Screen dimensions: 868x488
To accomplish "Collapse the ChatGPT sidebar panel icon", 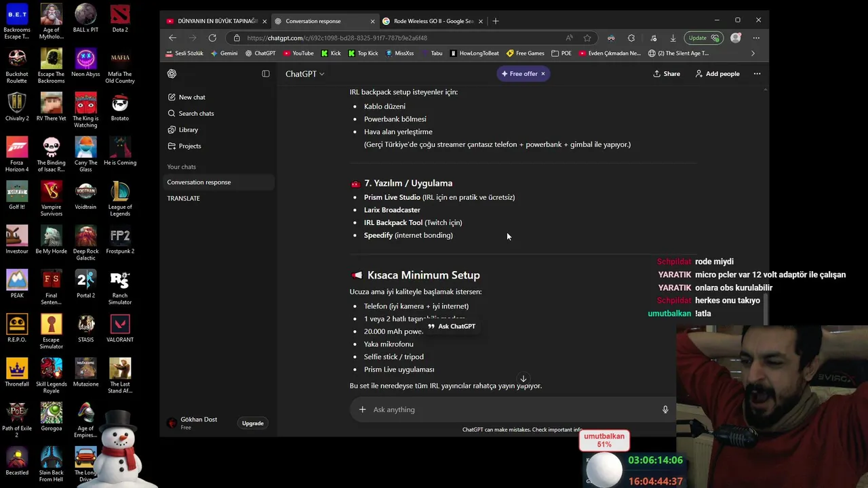I will pos(266,74).
